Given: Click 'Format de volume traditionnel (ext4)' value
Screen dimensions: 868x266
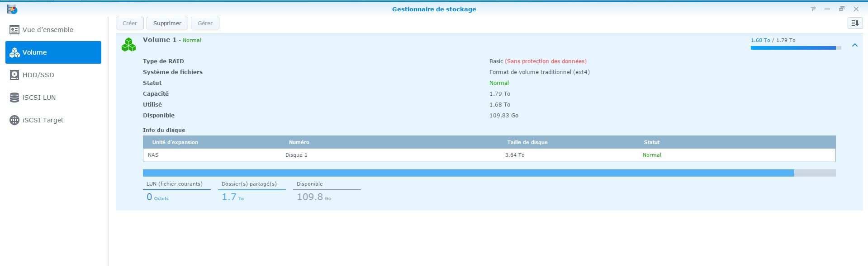Looking at the screenshot, I should click(540, 72).
